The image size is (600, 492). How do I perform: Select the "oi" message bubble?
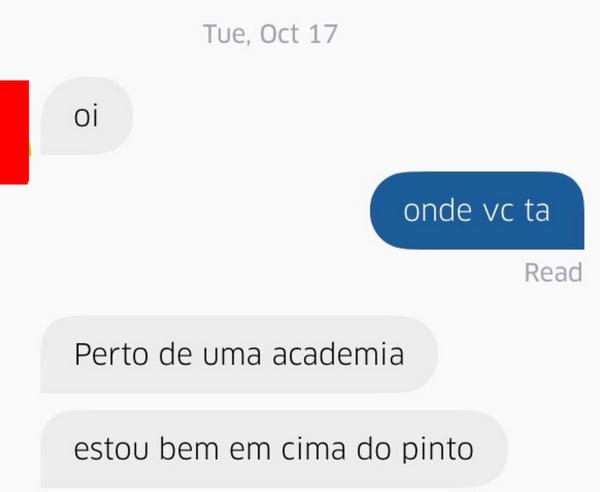click(86, 116)
